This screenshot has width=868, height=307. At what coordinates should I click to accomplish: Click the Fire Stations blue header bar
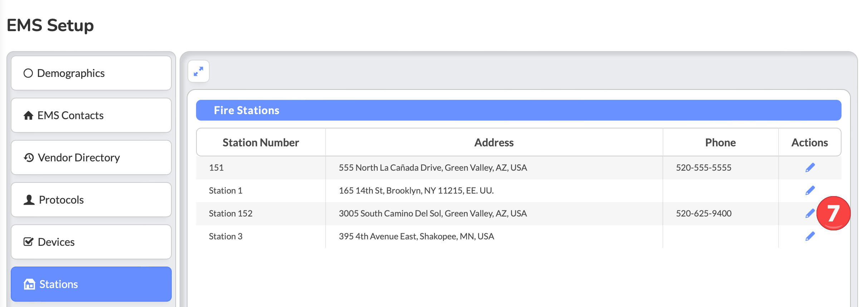518,110
